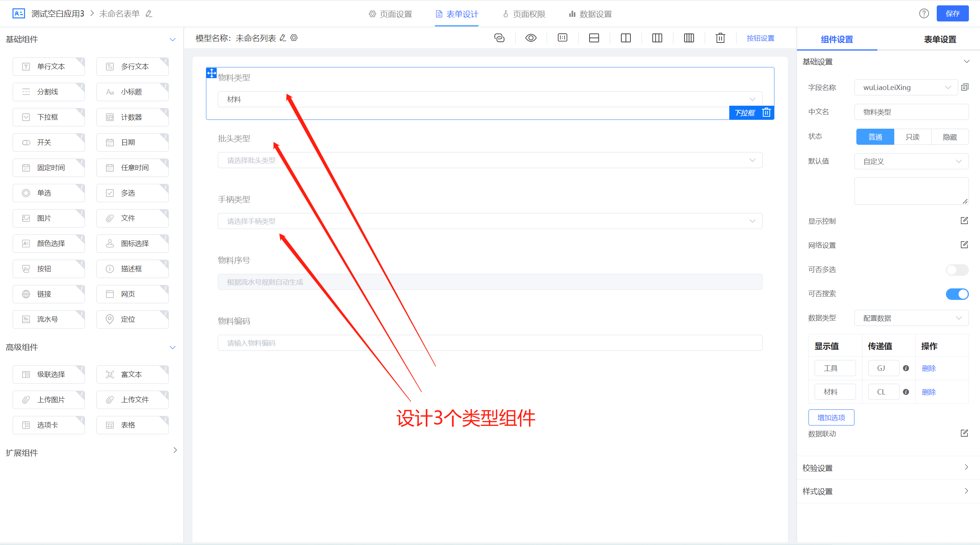This screenshot has width=980, height=545.
Task: Select the 定位 component
Action: [x=132, y=319]
